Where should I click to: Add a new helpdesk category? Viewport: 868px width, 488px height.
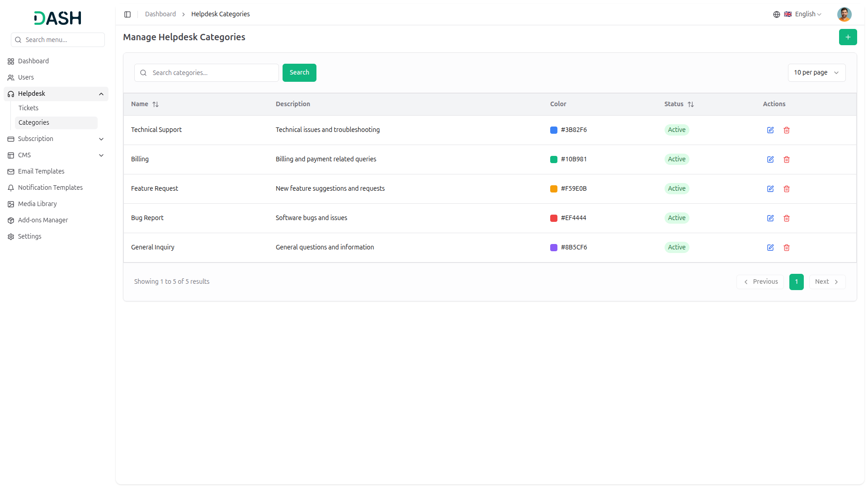click(x=848, y=37)
